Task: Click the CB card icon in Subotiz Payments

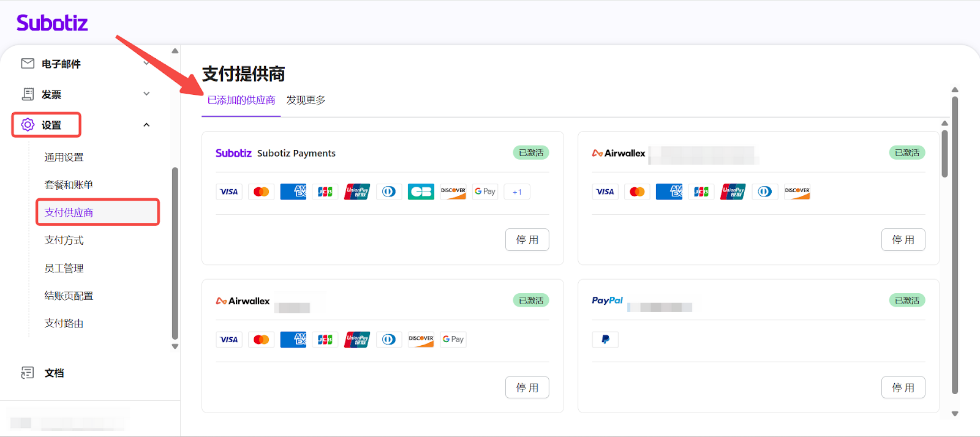Action: 421,192
